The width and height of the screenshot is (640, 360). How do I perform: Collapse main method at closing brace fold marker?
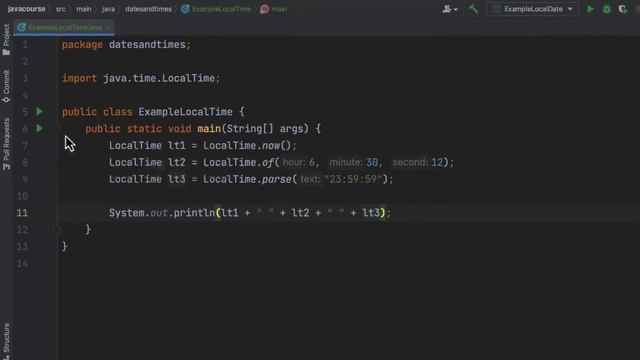coord(58,230)
